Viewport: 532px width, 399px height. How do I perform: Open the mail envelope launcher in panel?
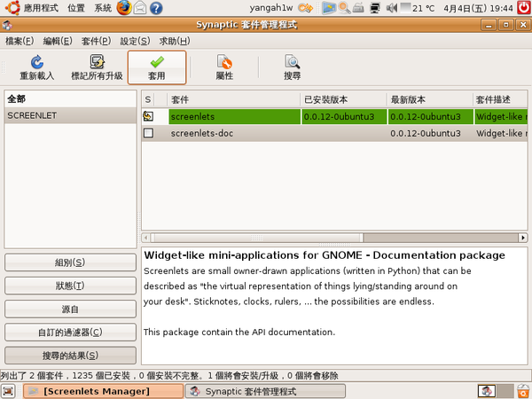(x=140, y=8)
